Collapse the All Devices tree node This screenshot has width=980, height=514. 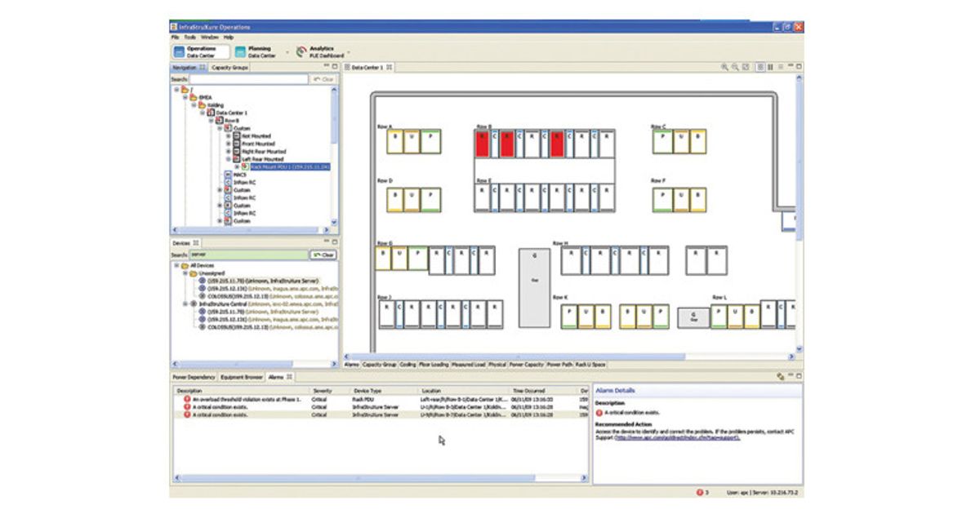[x=176, y=266]
